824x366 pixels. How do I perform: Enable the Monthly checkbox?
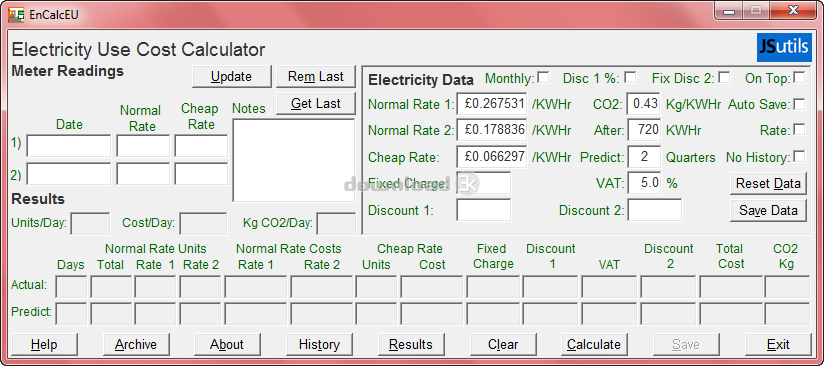[x=543, y=78]
